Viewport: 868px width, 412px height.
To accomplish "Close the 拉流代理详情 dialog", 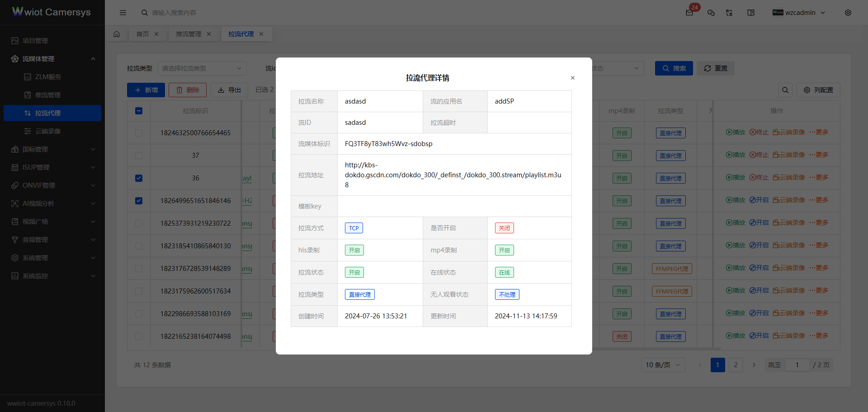I will pyautogui.click(x=572, y=78).
